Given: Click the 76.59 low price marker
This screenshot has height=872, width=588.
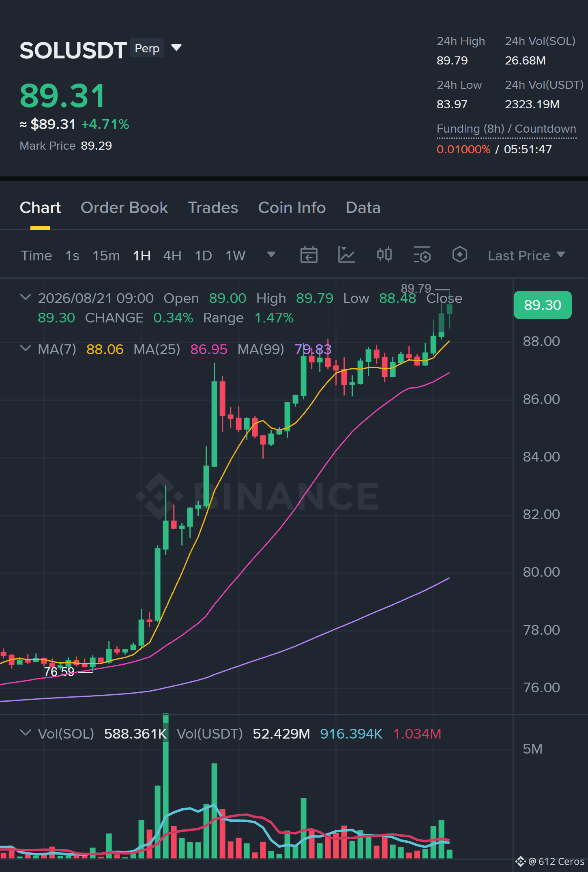Looking at the screenshot, I should point(59,672).
